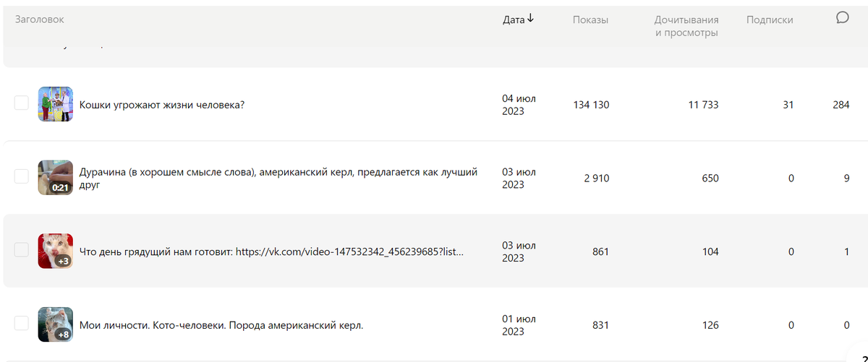Sort the table by Дата column
The height and width of the screenshot is (362, 868).
(x=514, y=20)
